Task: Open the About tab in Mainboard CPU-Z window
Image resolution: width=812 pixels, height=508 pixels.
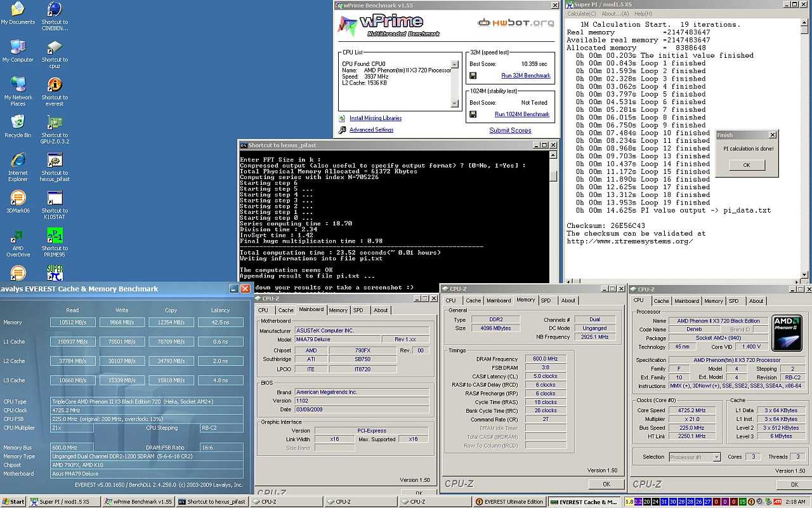Action: (381, 310)
